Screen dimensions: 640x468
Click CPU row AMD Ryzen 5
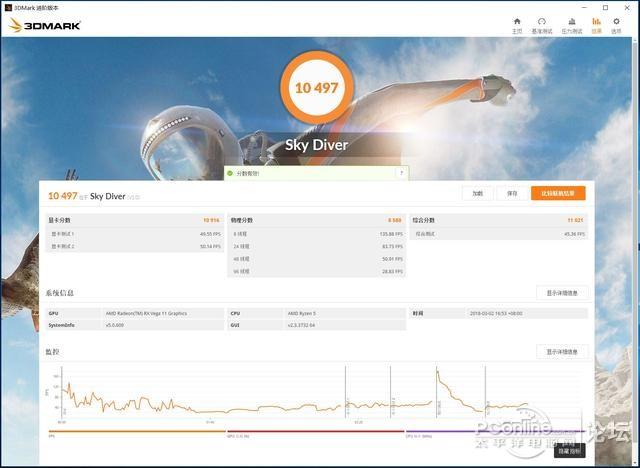(x=316, y=313)
